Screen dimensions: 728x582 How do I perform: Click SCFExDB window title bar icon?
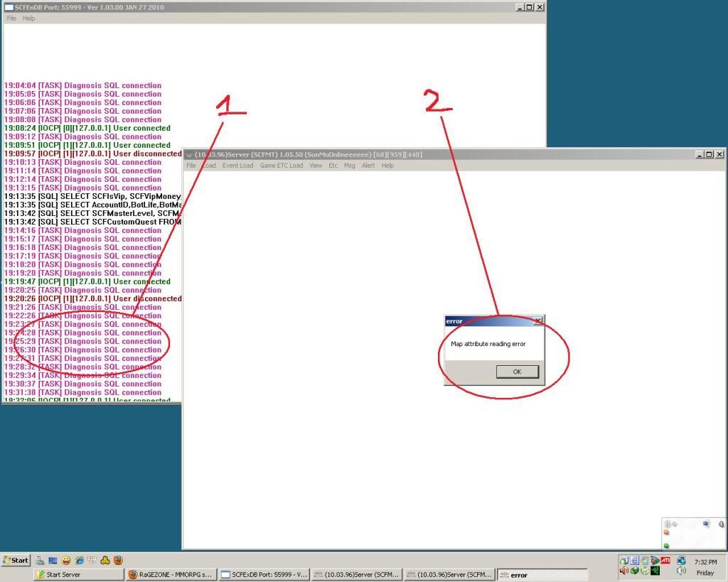pos(9,7)
